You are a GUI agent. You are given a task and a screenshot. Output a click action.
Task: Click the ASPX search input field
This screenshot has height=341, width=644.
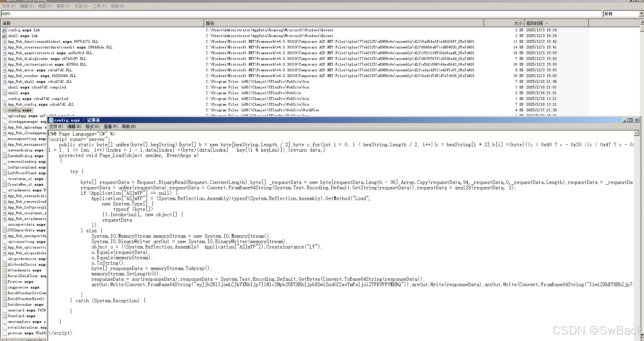301,14
